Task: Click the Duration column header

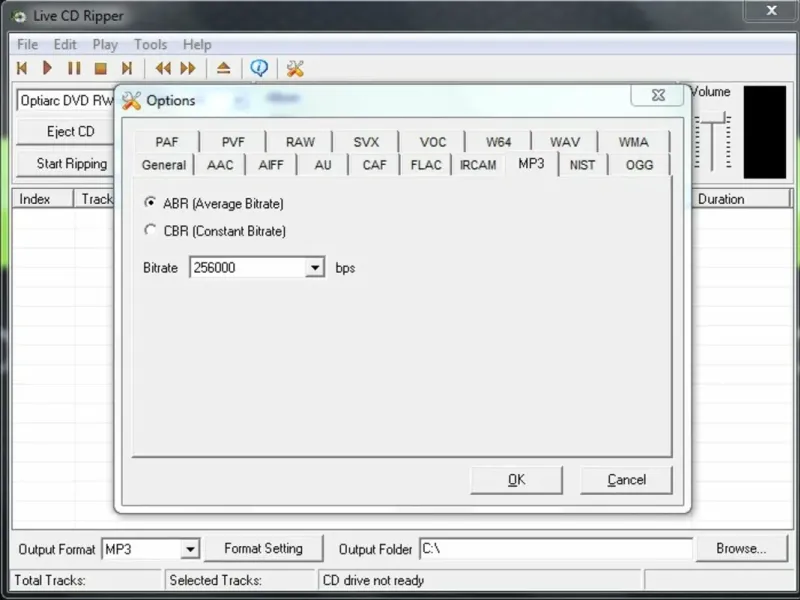Action: 740,199
